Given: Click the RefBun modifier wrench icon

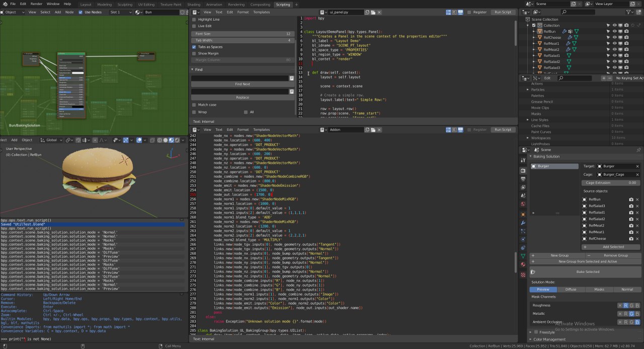Looking at the screenshot, I should (564, 31).
